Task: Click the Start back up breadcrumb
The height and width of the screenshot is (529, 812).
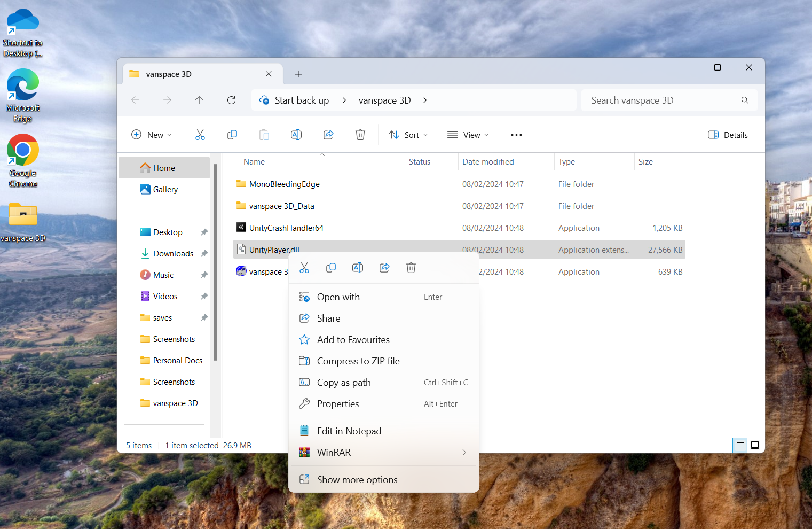Action: (x=302, y=100)
